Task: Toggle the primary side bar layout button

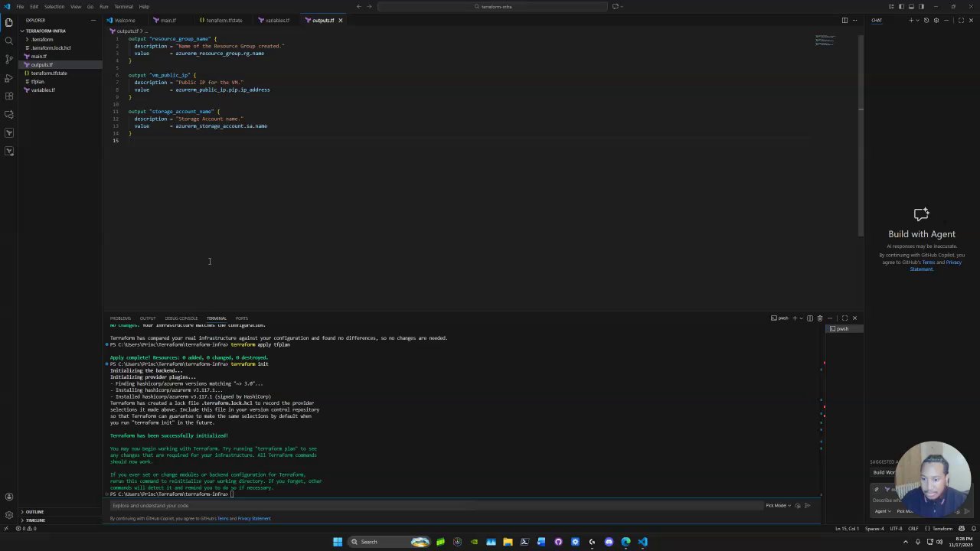Action: pos(902,7)
